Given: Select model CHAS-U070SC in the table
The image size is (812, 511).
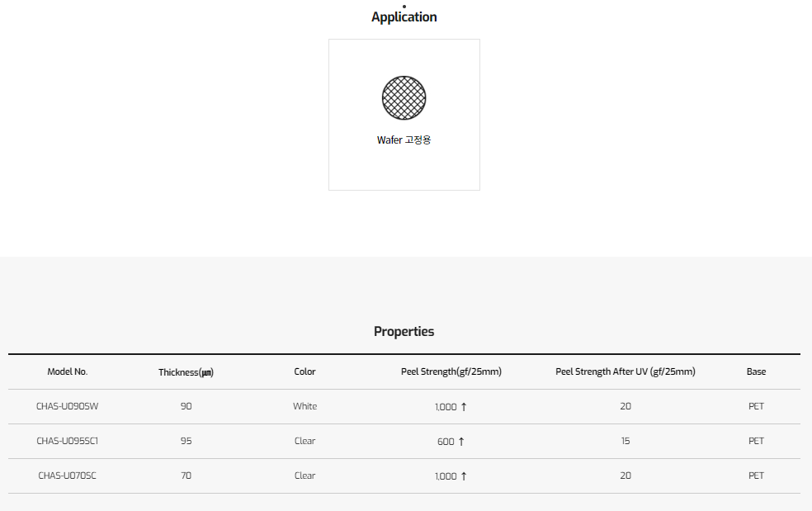Looking at the screenshot, I should 68,476.
